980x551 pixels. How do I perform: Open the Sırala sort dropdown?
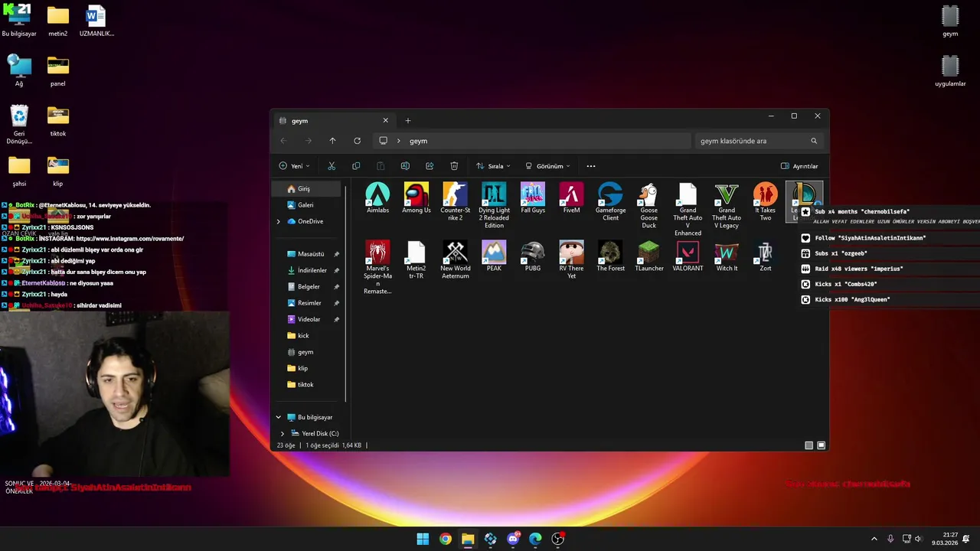493,166
